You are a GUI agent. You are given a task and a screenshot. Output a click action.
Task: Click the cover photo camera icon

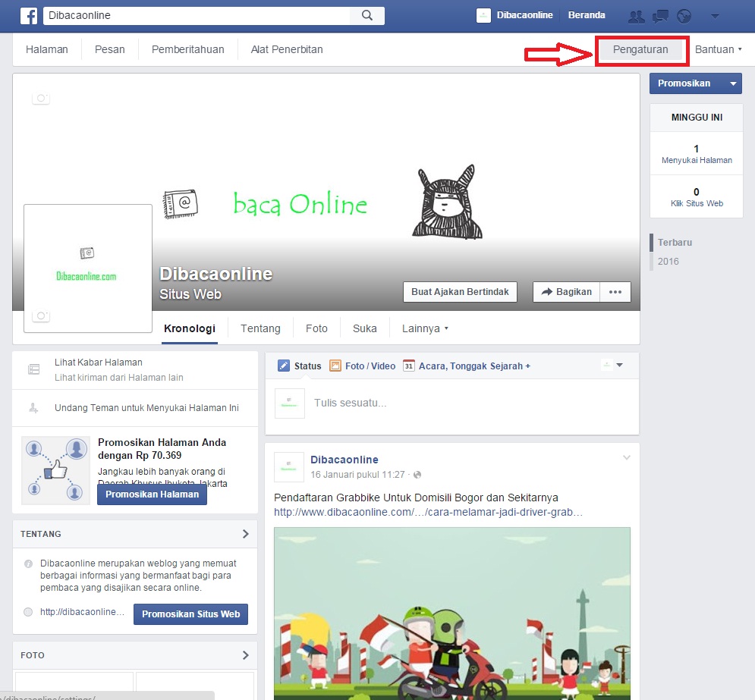coord(41,98)
